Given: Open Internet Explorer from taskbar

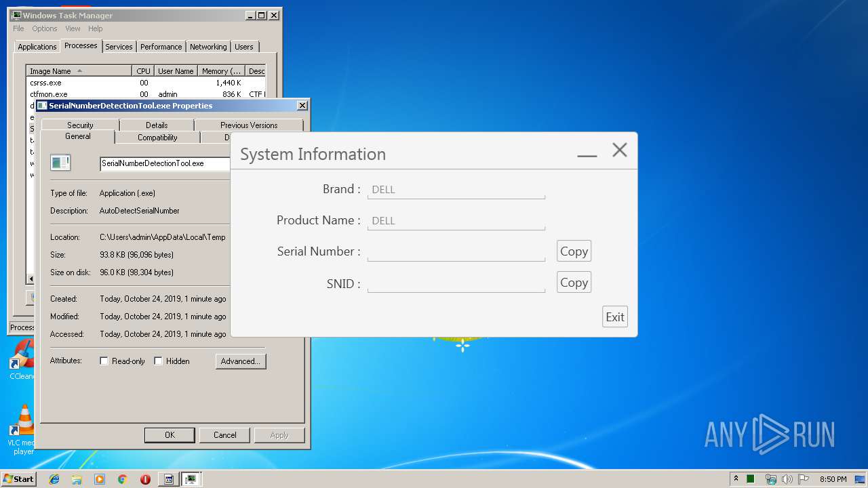Looking at the screenshot, I should coord(55,479).
